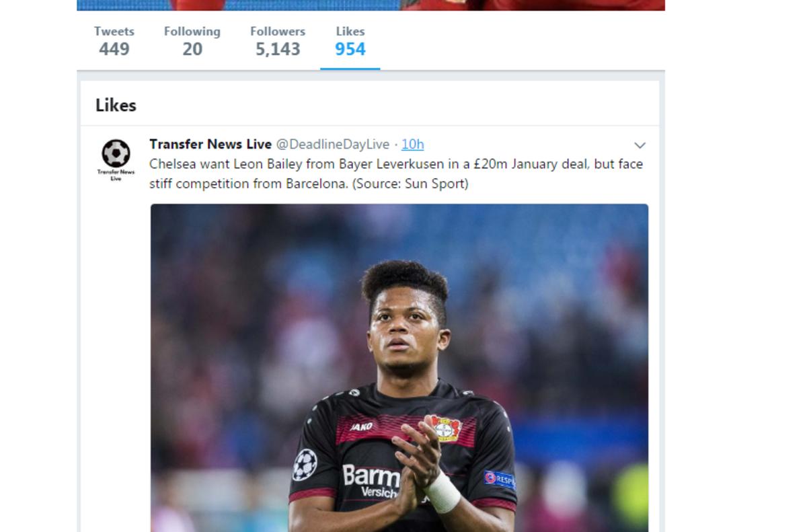Click the Source: Sun Sport text
This screenshot has width=807, height=532.
click(x=410, y=184)
